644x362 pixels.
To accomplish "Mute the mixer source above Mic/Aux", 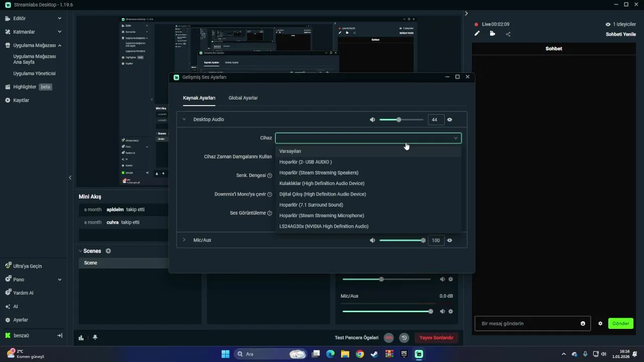I will click(443, 279).
